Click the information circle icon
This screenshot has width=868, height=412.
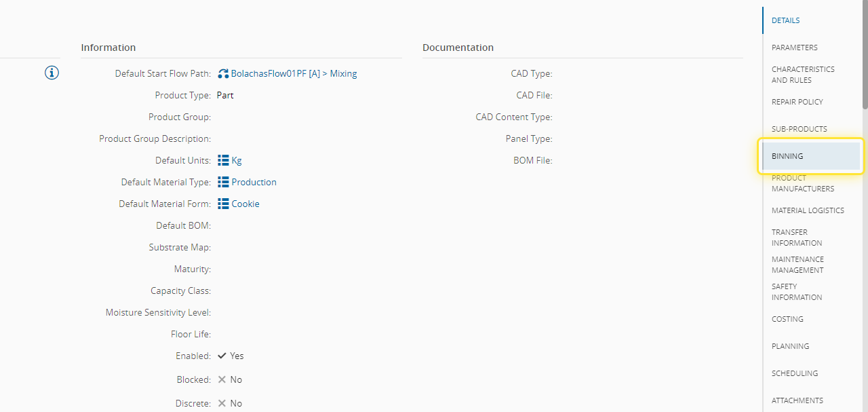point(52,73)
